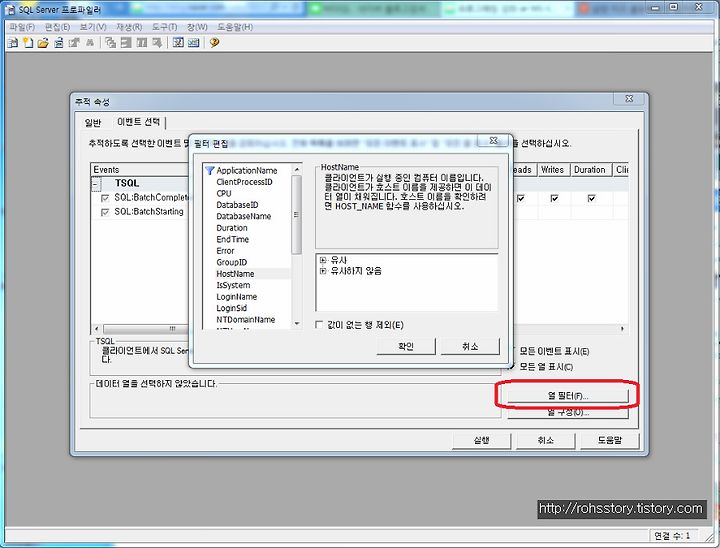Click the New Trace toolbar icon
This screenshot has width=720, height=548.
click(13, 43)
